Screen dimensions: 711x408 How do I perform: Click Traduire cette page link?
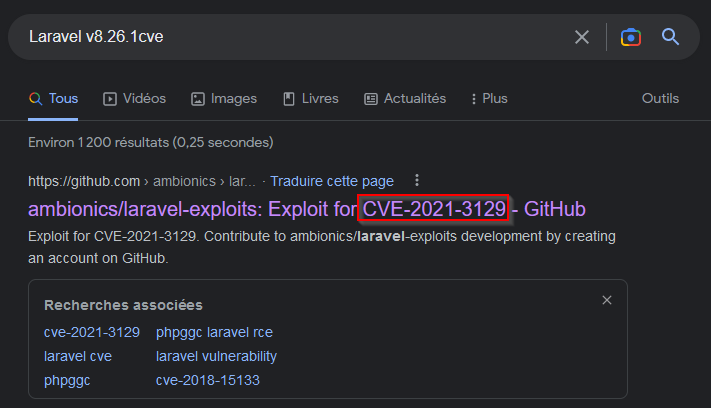[332, 181]
